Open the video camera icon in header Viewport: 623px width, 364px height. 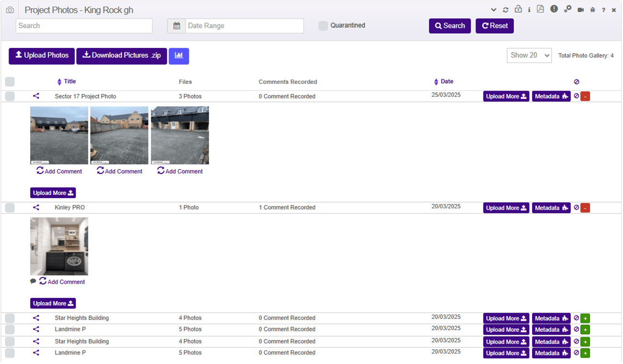pos(580,10)
